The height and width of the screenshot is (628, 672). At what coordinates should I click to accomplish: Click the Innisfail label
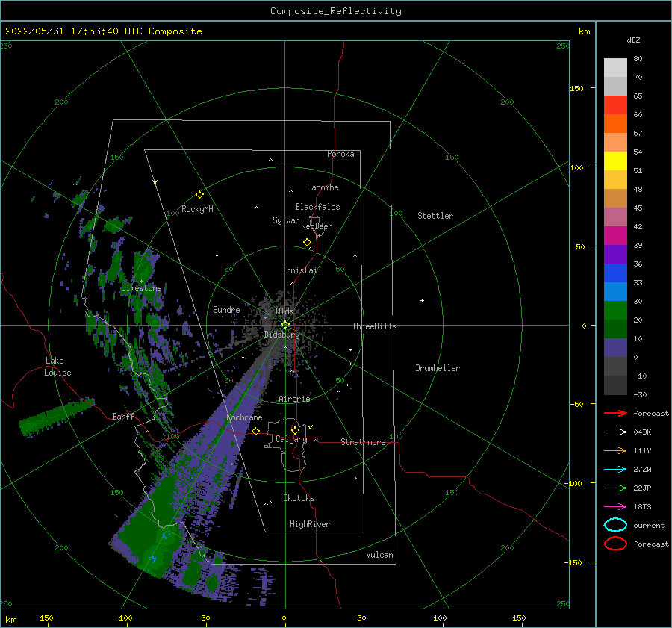[302, 270]
